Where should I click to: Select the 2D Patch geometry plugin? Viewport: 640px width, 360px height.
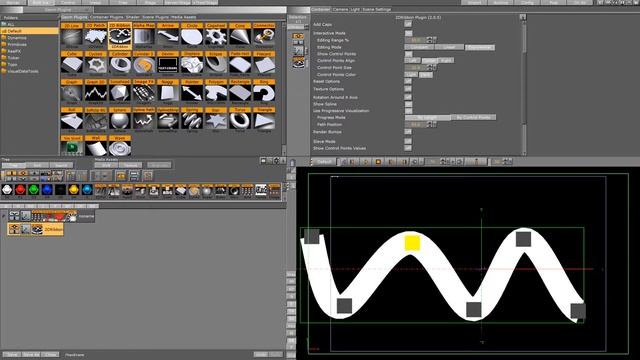(x=96, y=36)
